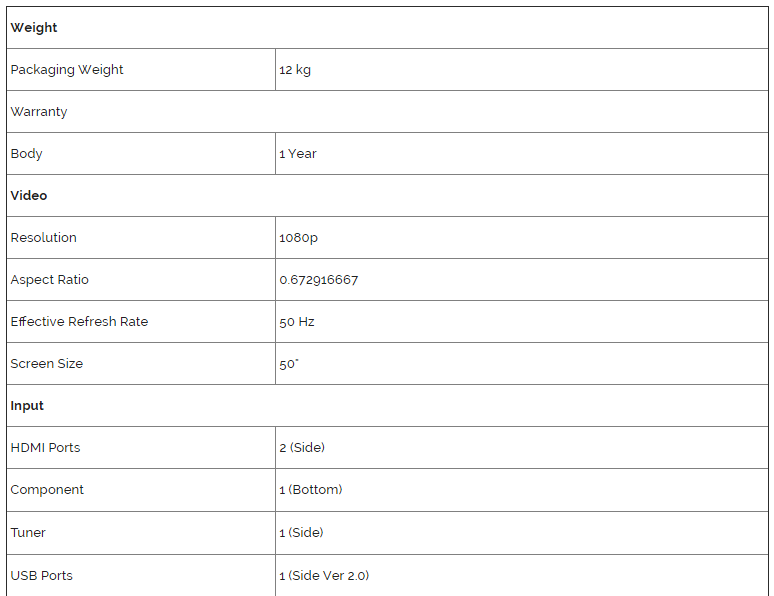The width and height of the screenshot is (774, 596).
Task: Click the Input section header
Action: click(x=27, y=406)
